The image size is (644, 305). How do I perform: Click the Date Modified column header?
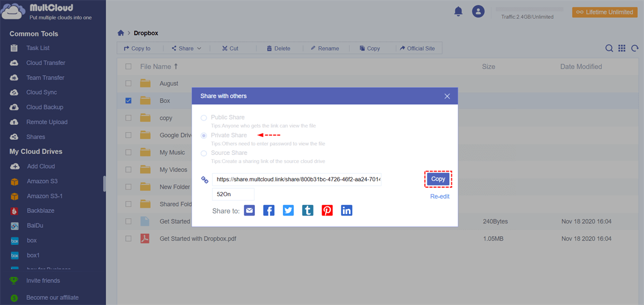(581, 66)
